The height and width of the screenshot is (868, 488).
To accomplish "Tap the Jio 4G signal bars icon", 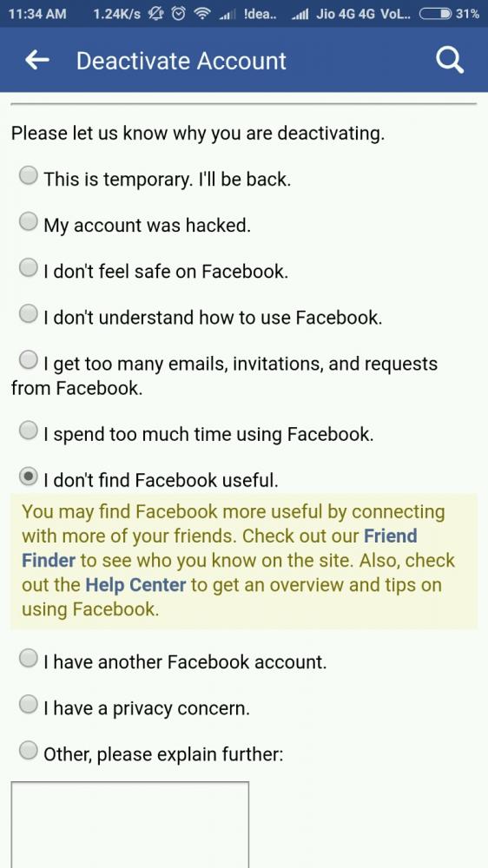I will tap(300, 15).
